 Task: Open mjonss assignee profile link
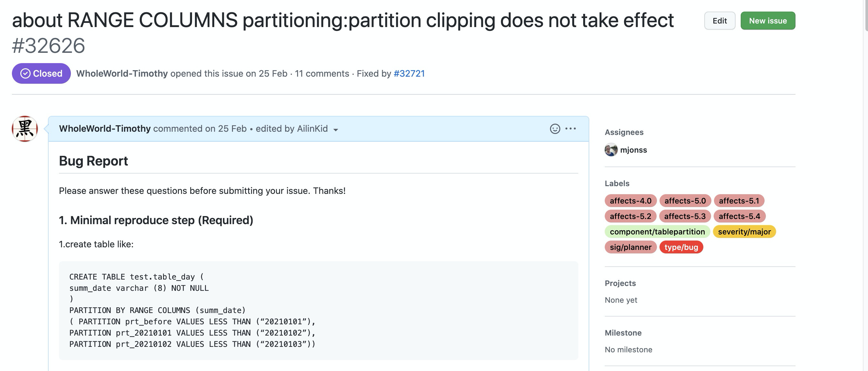[633, 150]
